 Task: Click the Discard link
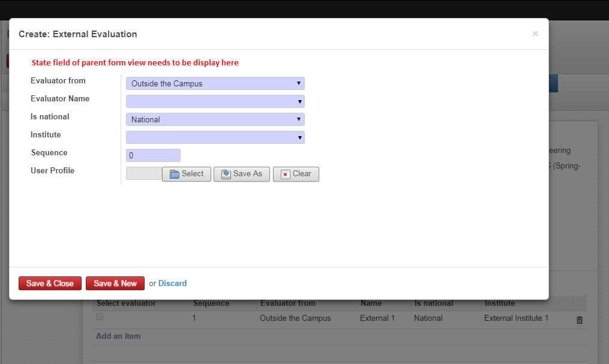point(173,283)
